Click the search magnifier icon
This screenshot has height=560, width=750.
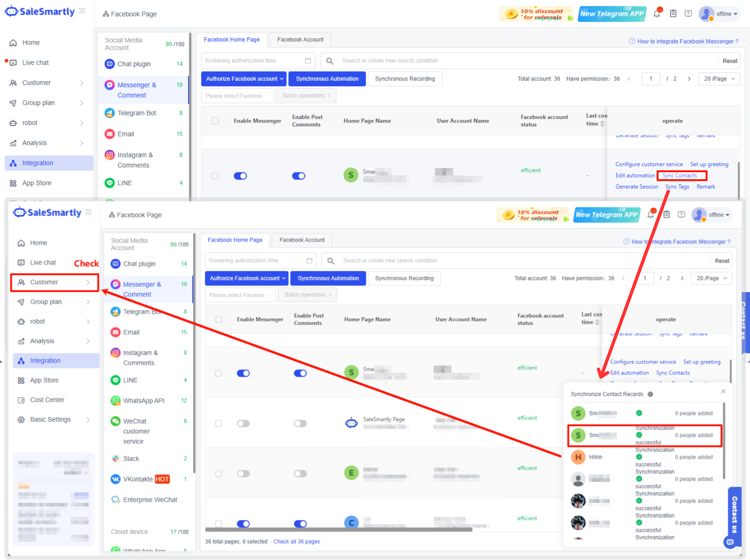coord(331,261)
